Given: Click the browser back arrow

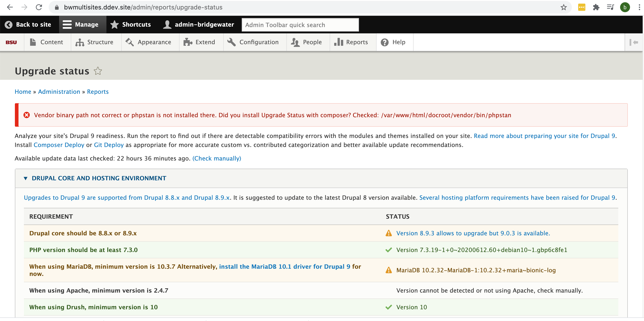Looking at the screenshot, I should pyautogui.click(x=10, y=7).
